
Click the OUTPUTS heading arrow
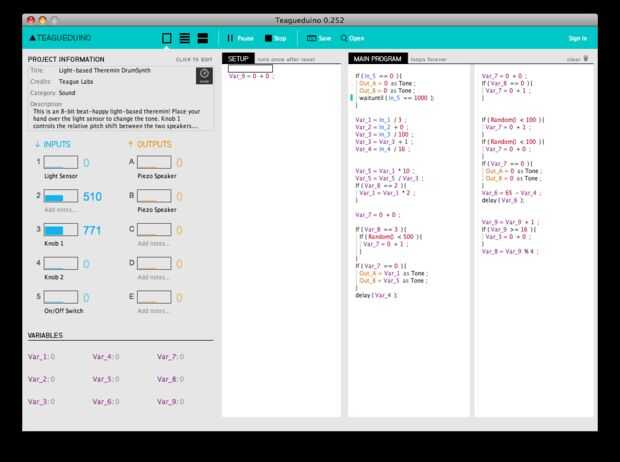point(130,144)
